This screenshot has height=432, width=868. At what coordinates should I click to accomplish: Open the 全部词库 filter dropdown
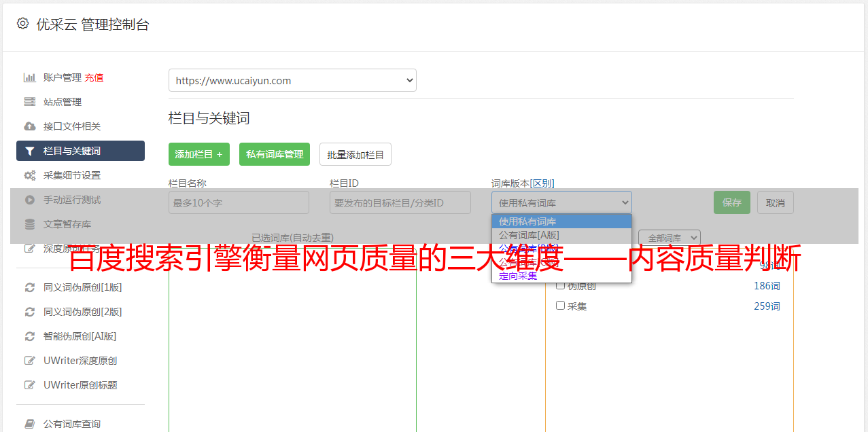[670, 238]
